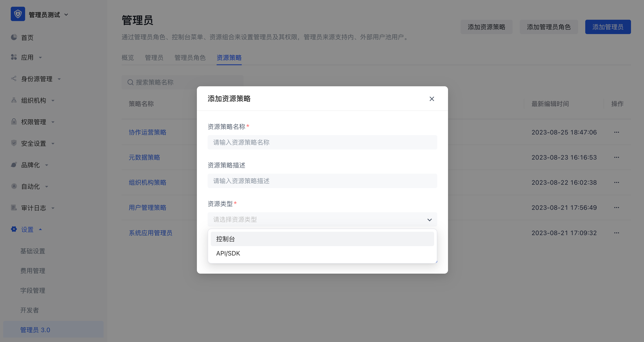The height and width of the screenshot is (342, 644).
Task: Click the 组织机构 org structure icon
Action: tap(14, 100)
